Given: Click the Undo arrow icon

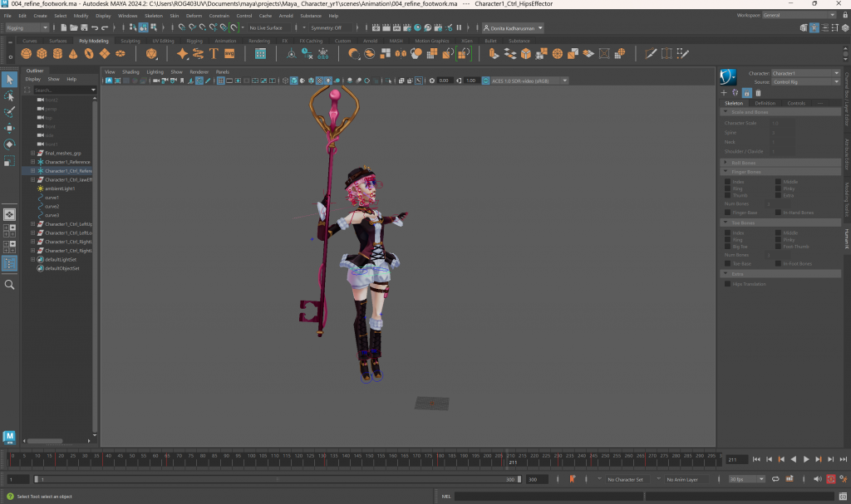Looking at the screenshot, I should point(95,27).
